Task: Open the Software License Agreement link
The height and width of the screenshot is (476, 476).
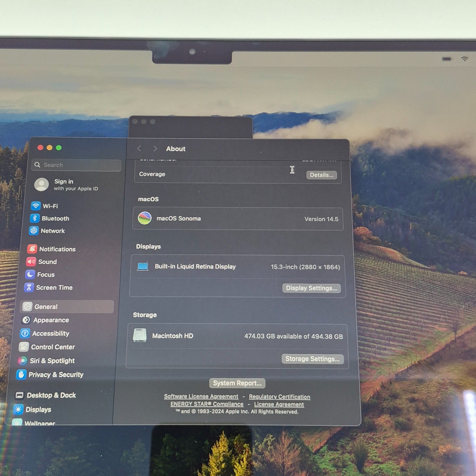Action: pyautogui.click(x=201, y=396)
